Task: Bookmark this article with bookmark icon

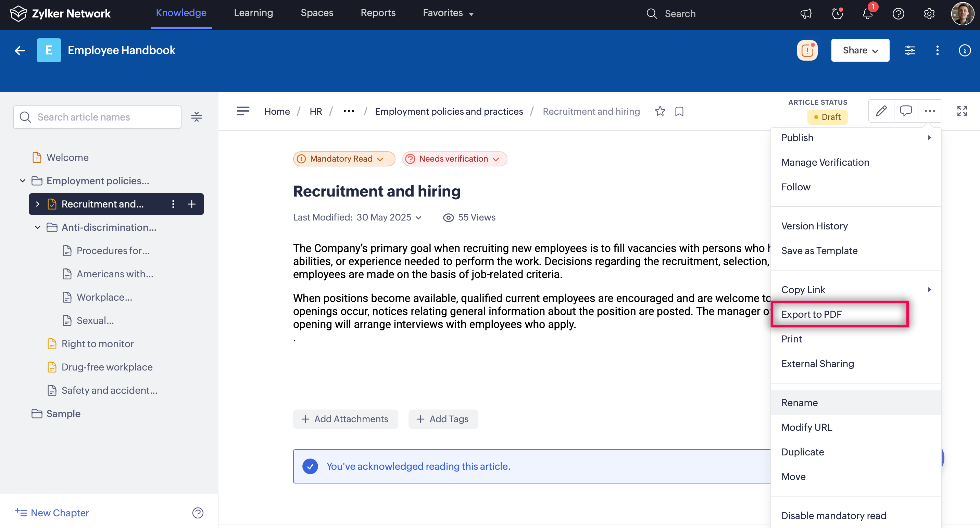Action: pos(679,112)
